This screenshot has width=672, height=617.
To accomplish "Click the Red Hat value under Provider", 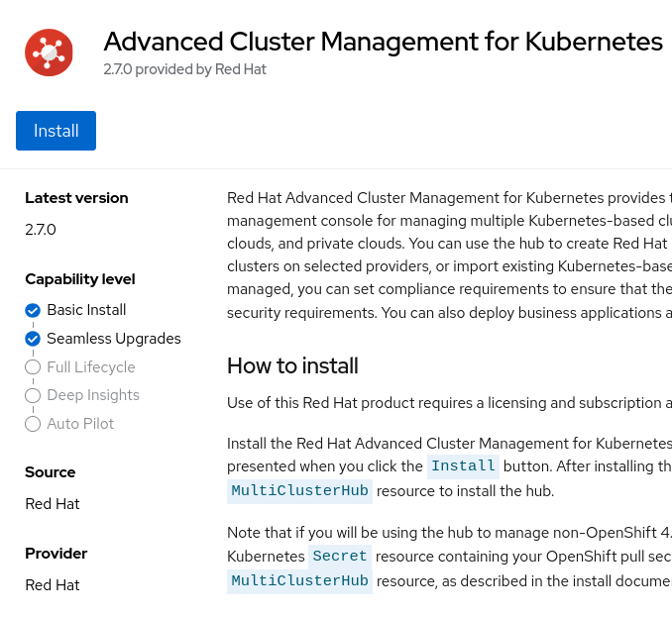I will [x=53, y=585].
